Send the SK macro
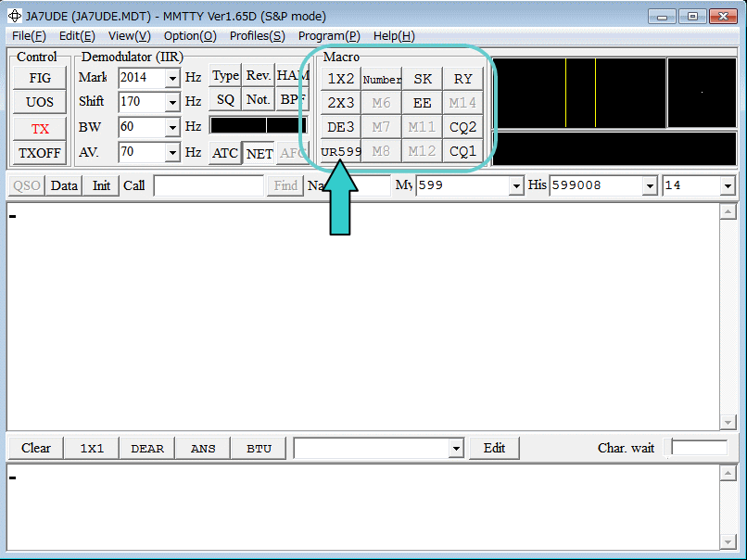Viewport: 747px width, 560px height. tap(422, 79)
